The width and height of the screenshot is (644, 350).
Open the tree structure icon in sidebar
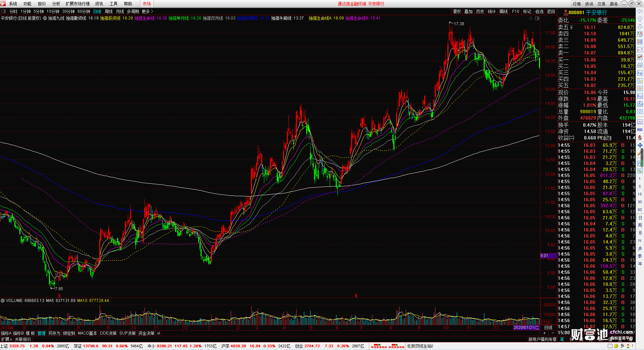[640, 81]
